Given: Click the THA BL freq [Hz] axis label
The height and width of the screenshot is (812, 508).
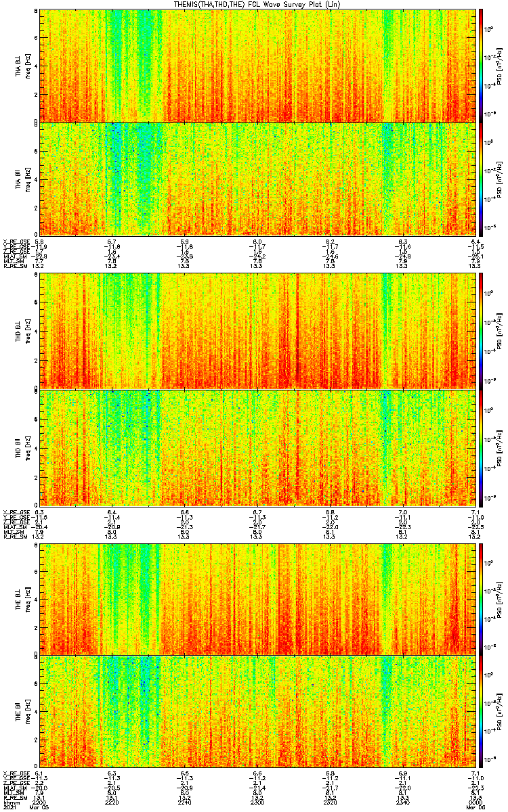Looking at the screenshot, I should tap(28, 66).
